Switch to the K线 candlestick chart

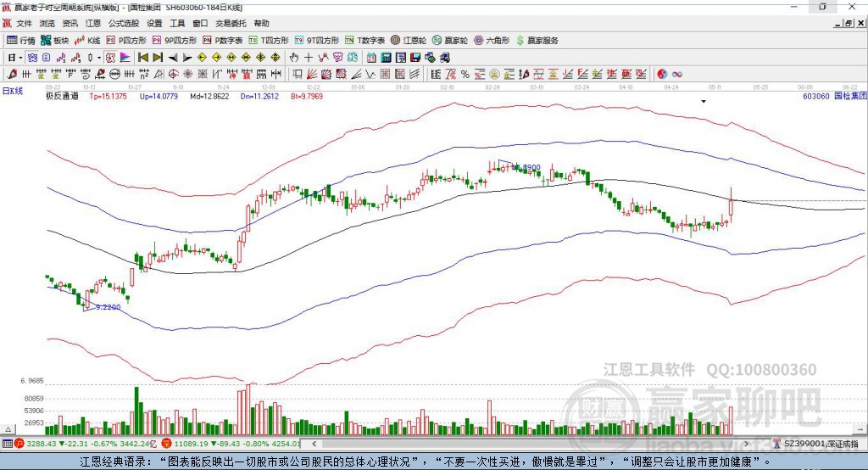[x=87, y=41]
